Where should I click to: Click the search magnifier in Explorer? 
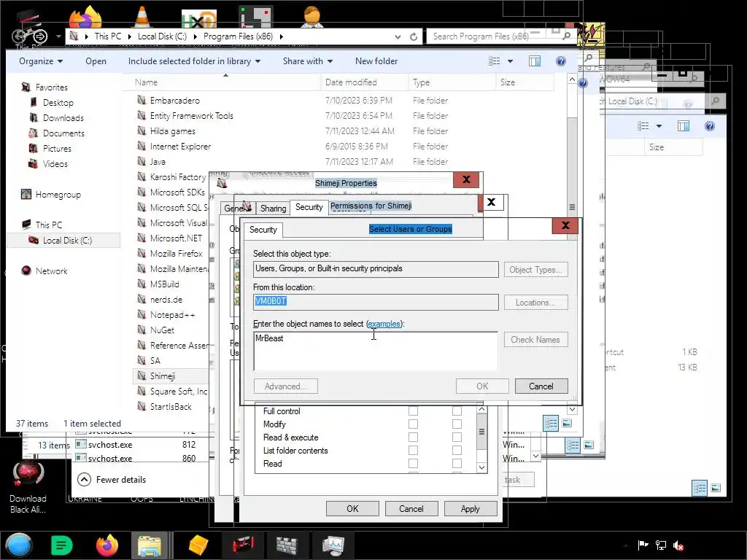coord(566,36)
